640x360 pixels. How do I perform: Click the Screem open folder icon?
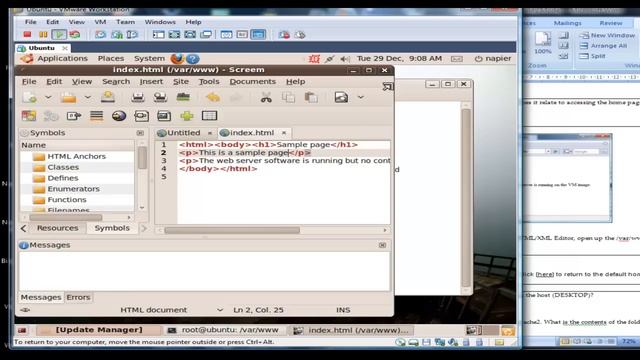point(69,97)
